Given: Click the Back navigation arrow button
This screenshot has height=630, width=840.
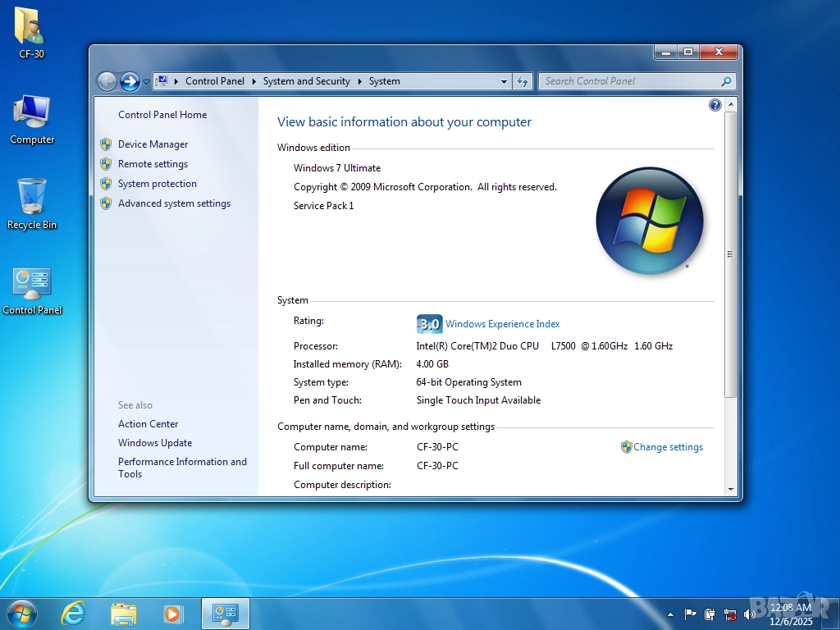Looking at the screenshot, I should pos(107,81).
